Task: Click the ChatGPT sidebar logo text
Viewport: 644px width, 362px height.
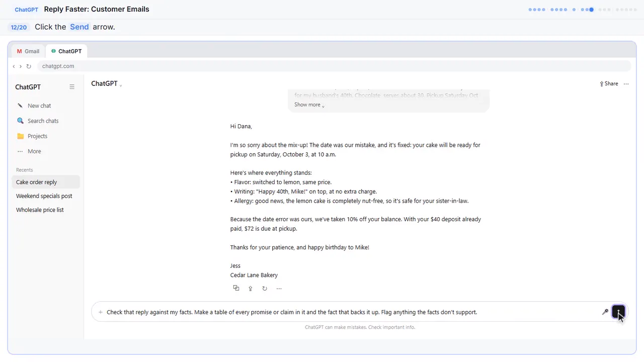Action: click(28, 87)
